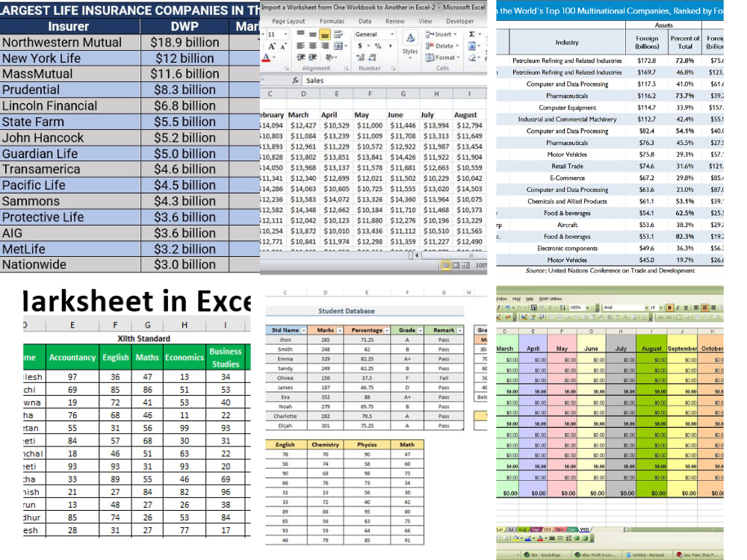The width and height of the screenshot is (747, 560).
Task: Click Shrink Font icon in Excel ribbon
Action: [283, 46]
